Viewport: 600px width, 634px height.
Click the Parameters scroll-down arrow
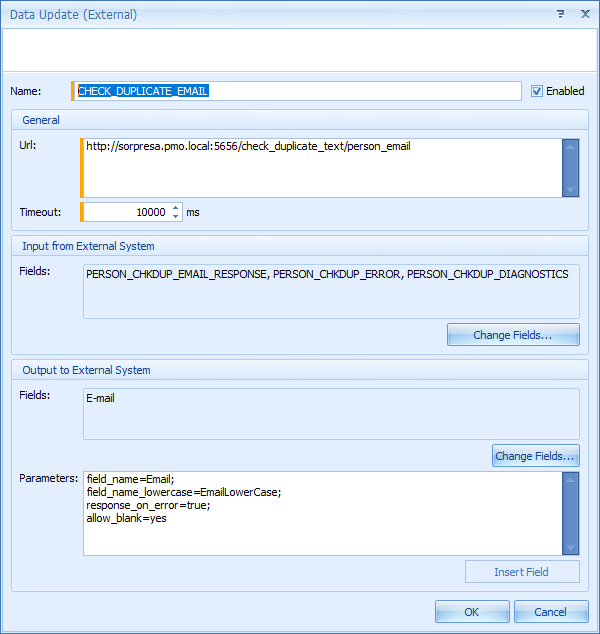570,546
